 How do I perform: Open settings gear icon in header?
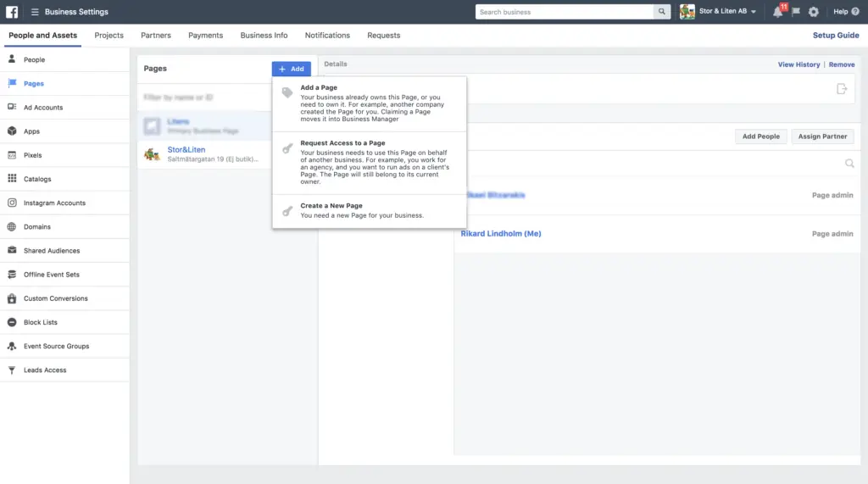coord(814,12)
